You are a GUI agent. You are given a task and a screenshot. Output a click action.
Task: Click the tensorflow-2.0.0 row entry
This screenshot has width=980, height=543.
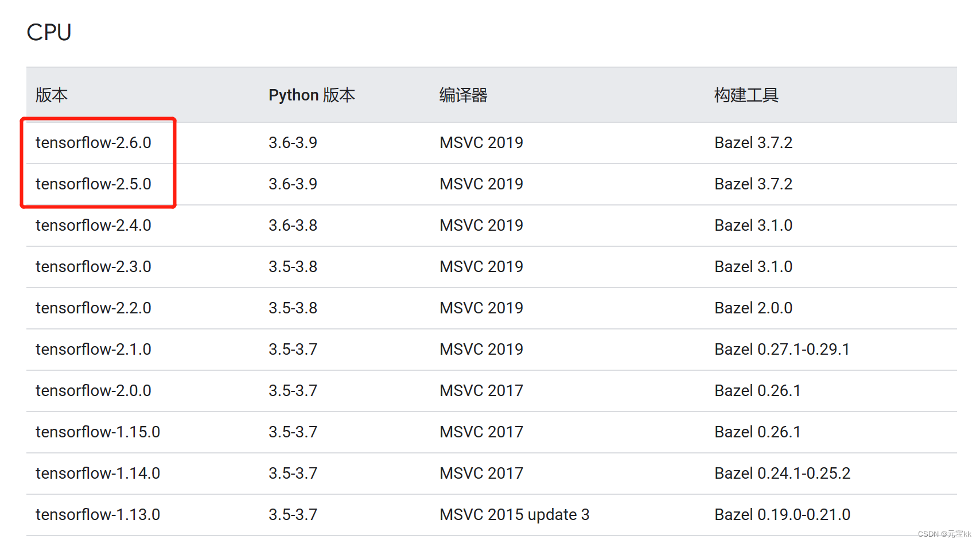pyautogui.click(x=94, y=390)
